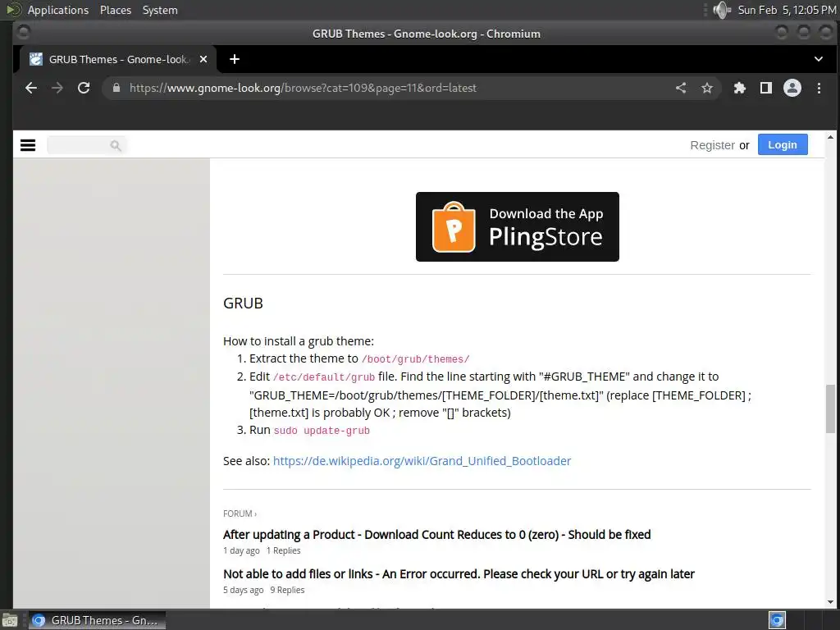Screen dimensions: 840x630
Task: Open the System menu
Action: pos(160,10)
